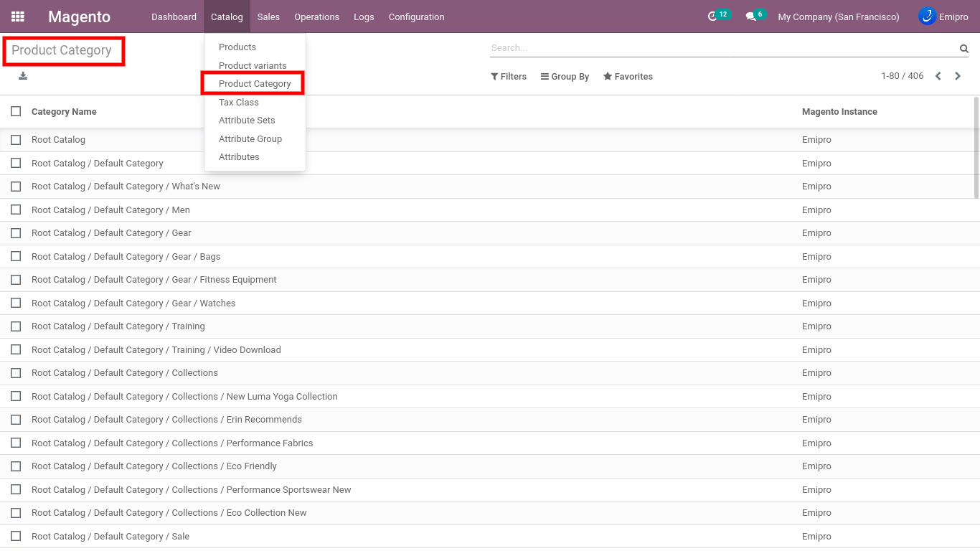Select the Default Category / Men row checkbox
This screenshot has width=980, height=551.
(16, 209)
